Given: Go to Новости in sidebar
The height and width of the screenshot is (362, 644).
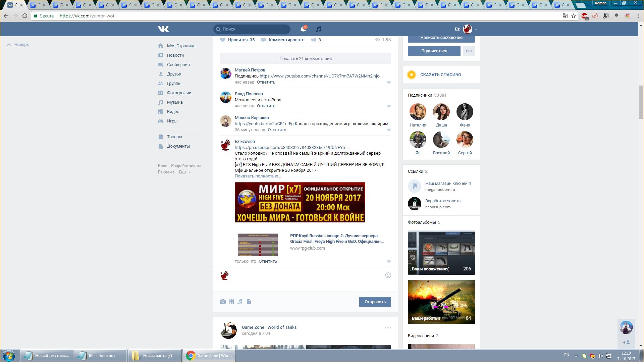Looking at the screenshot, I should [x=175, y=55].
